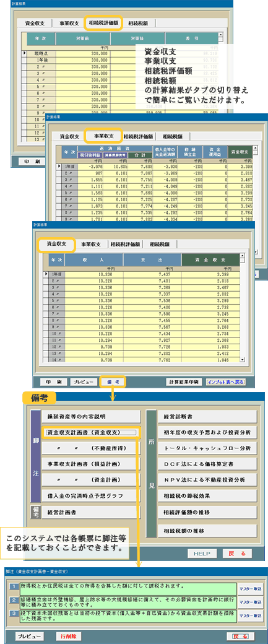Select row number 1 in the 脚注 dialog
Image resolution: width=268 pixels, height=644 pixels.
[14, 586]
